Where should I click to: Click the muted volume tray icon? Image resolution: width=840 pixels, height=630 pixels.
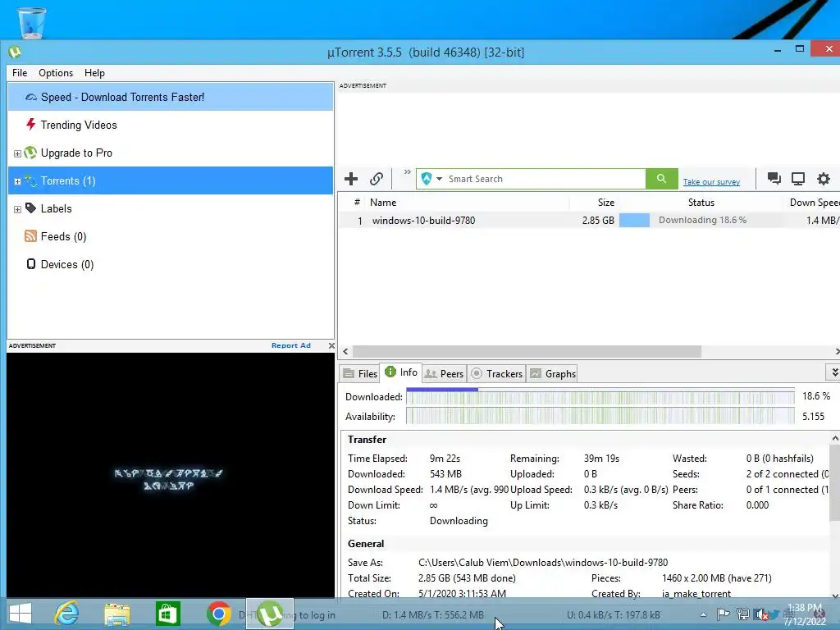tap(760, 614)
